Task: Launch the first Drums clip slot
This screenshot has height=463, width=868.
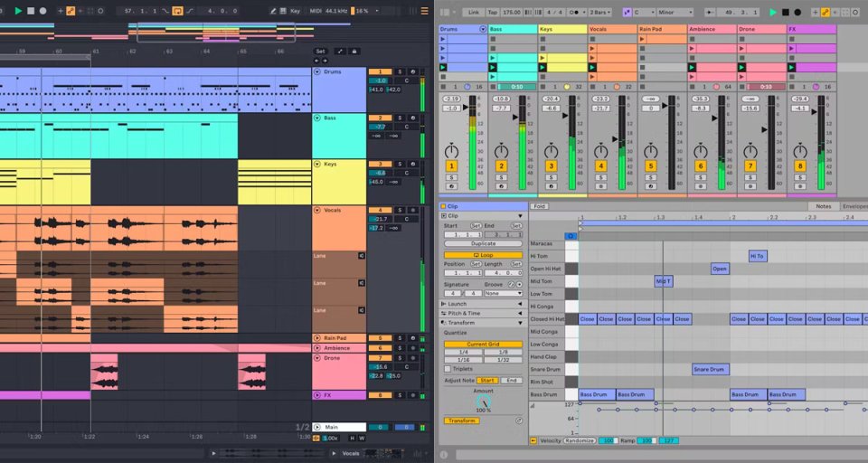Action: pos(443,39)
